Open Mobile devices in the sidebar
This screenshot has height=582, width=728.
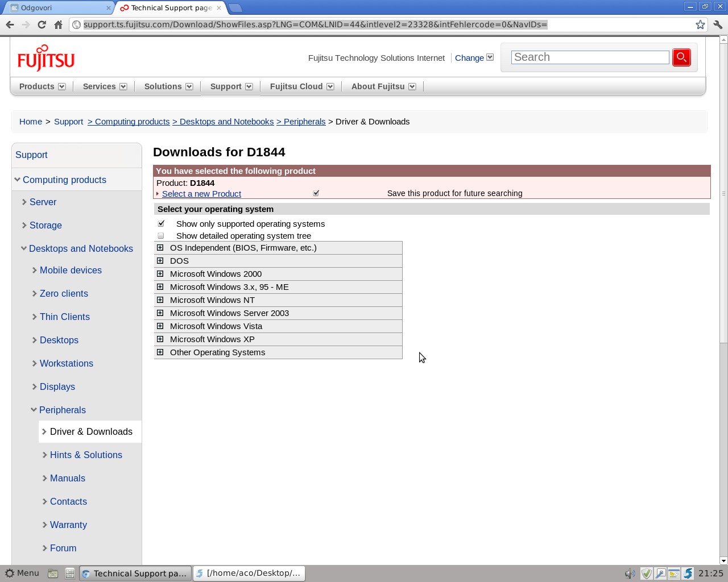pos(71,271)
